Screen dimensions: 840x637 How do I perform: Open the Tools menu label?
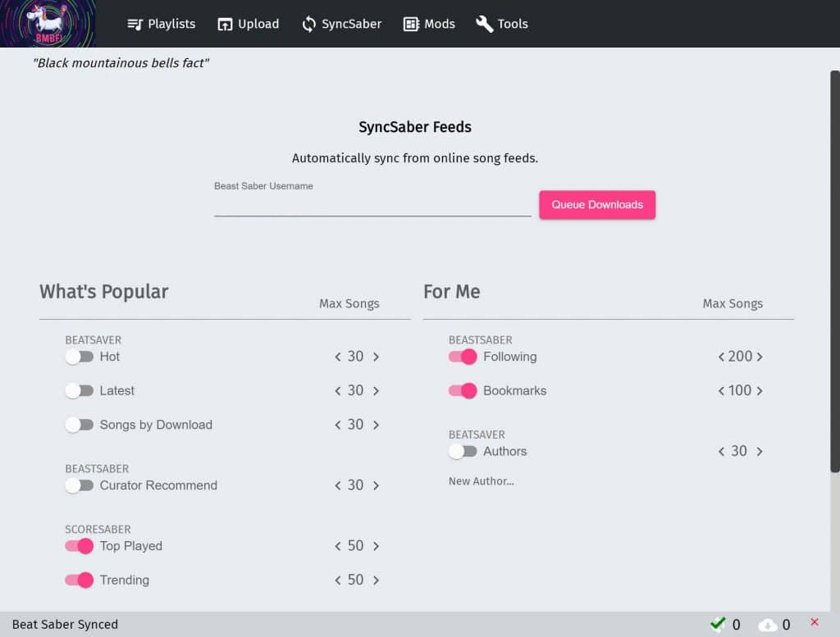[513, 24]
